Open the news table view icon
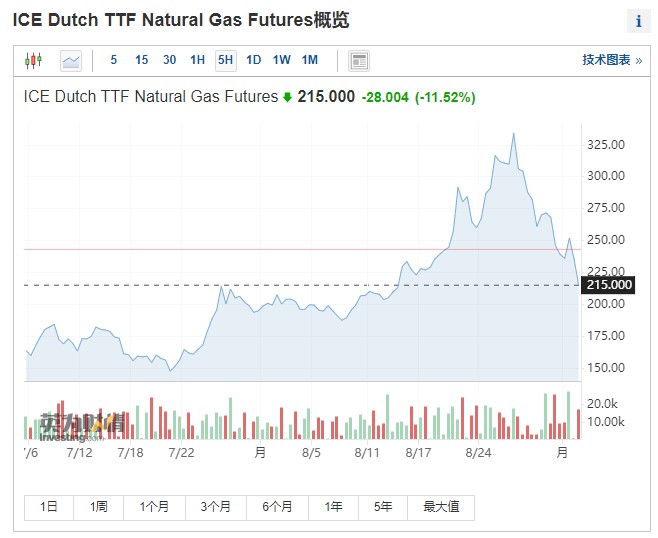658x538 pixels. (359, 61)
